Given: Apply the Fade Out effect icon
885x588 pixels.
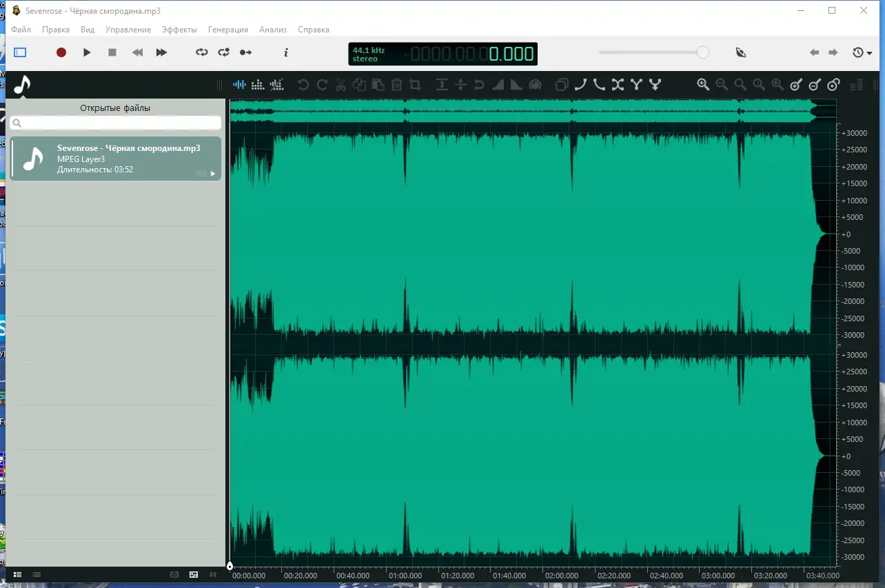Looking at the screenshot, I should [x=516, y=85].
